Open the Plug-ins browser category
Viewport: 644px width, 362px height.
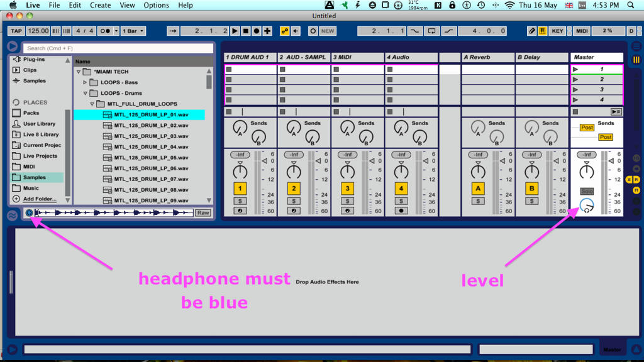pyautogui.click(x=29, y=60)
